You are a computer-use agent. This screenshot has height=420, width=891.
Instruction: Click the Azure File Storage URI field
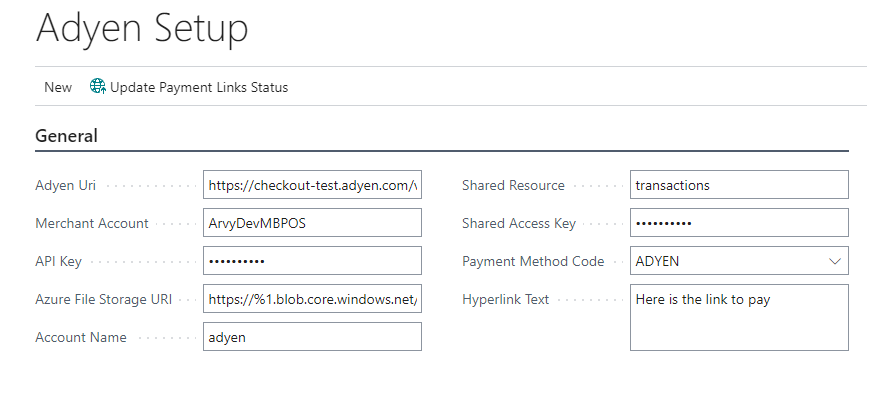(311, 299)
